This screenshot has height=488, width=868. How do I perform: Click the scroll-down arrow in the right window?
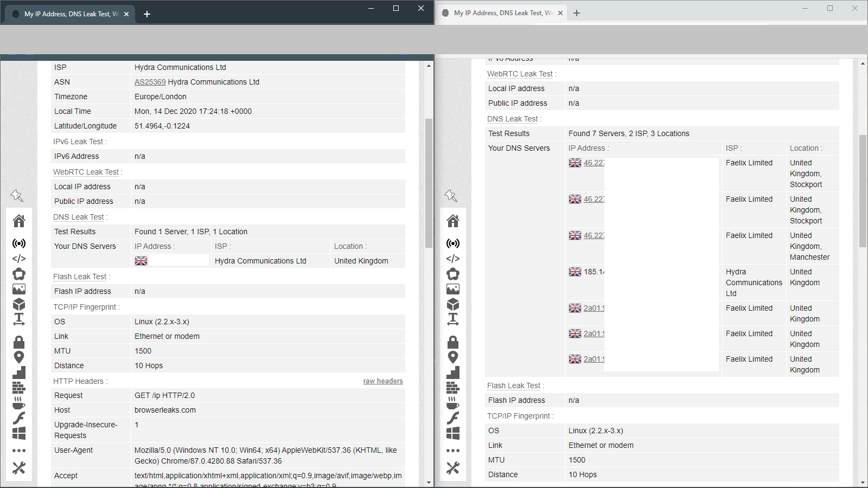tap(863, 482)
